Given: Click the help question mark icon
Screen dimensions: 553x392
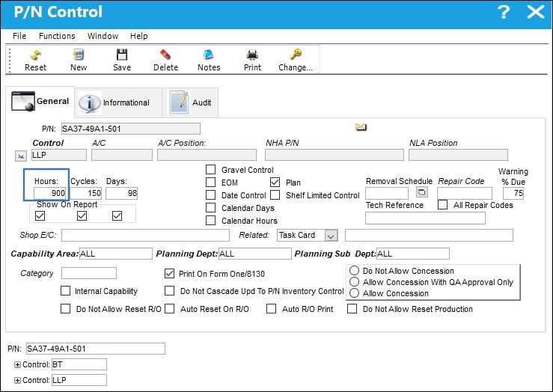Looking at the screenshot, I should tap(504, 12).
